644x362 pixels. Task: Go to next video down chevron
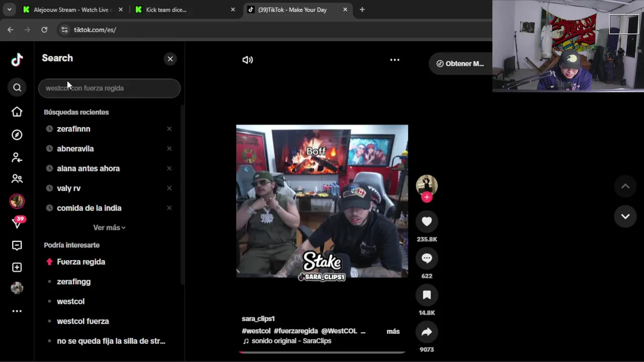coord(625,216)
